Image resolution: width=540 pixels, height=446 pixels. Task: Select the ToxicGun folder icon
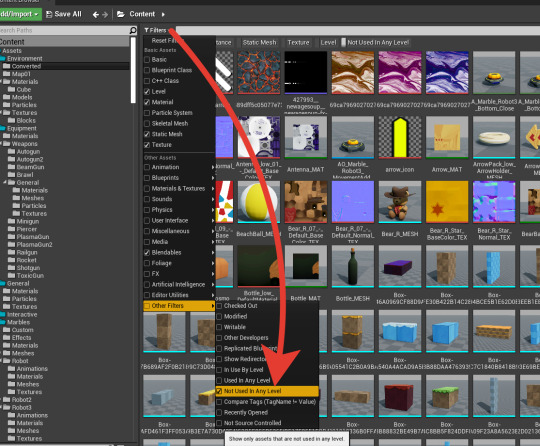pos(12,275)
